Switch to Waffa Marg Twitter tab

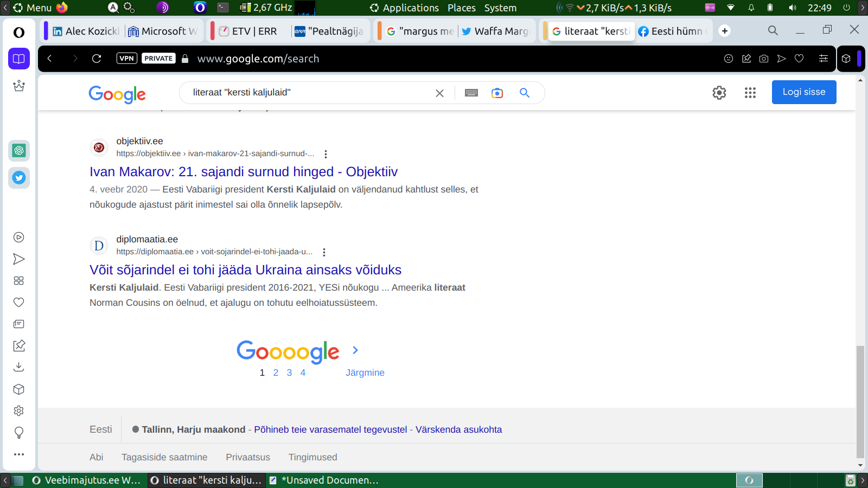[495, 31]
